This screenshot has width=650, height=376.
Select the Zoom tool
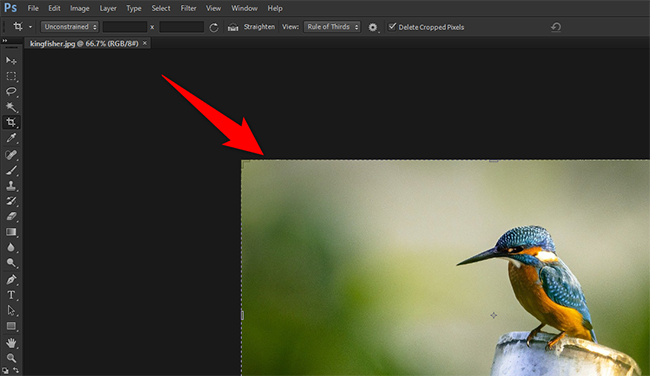coord(11,358)
